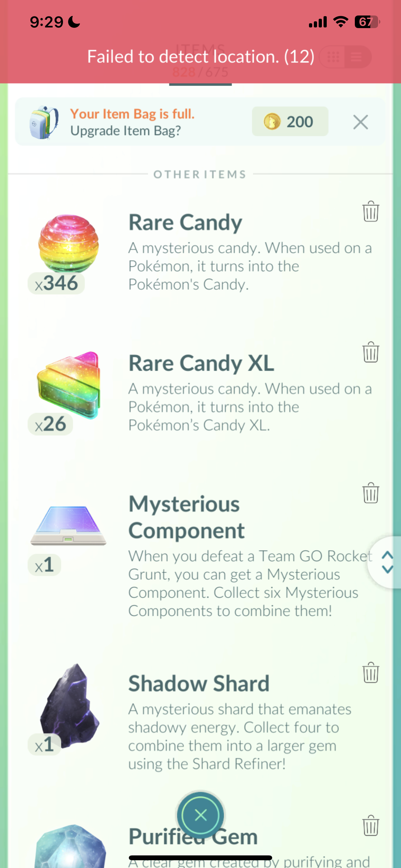Tap the trash icon for Rare Candy XL

pos(371,352)
